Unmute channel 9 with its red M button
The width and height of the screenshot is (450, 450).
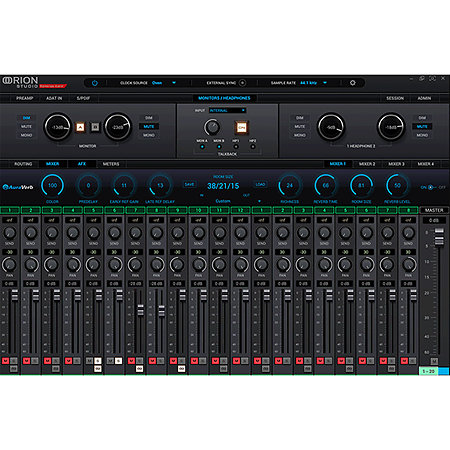173,361
